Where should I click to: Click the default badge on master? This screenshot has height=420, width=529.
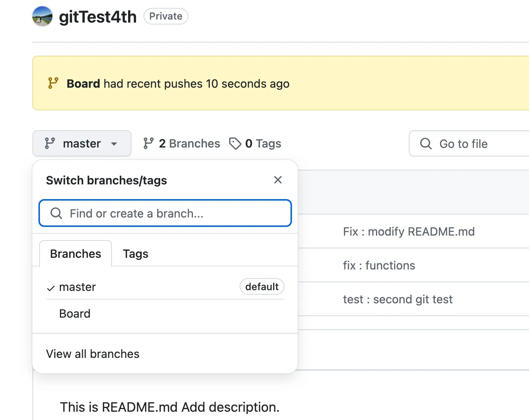click(262, 287)
